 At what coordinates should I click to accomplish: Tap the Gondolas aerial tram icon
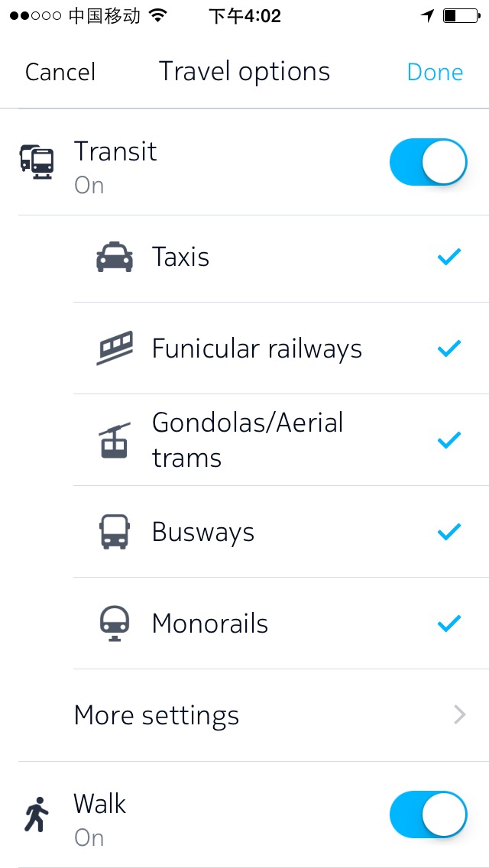(115, 440)
